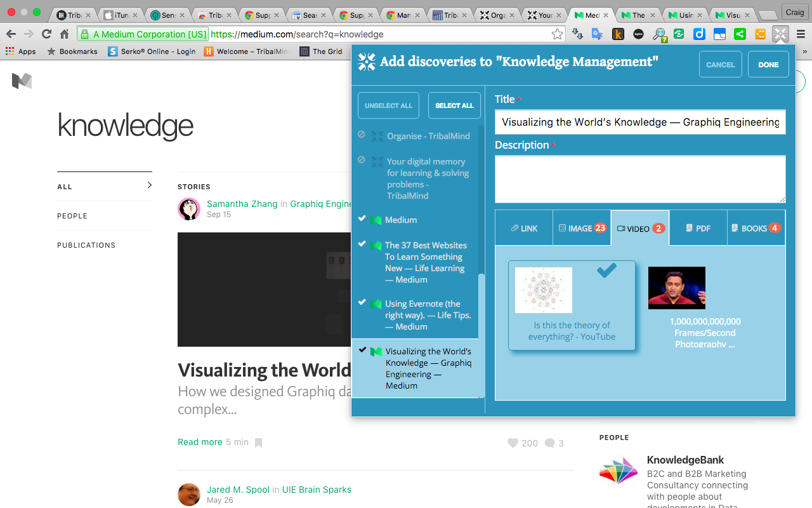This screenshot has width=812, height=508.
Task: Like the story with the heart icon
Action: [x=513, y=443]
